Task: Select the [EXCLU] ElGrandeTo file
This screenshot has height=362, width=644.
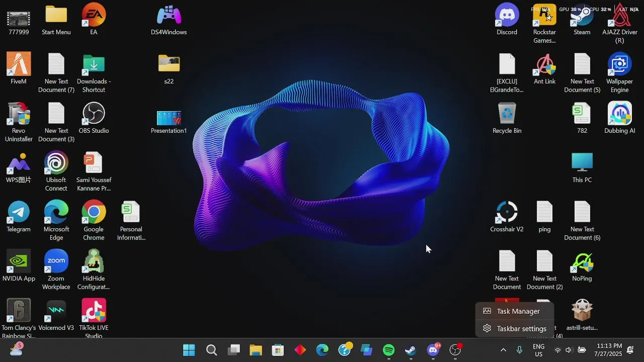Action: pyautogui.click(x=507, y=73)
